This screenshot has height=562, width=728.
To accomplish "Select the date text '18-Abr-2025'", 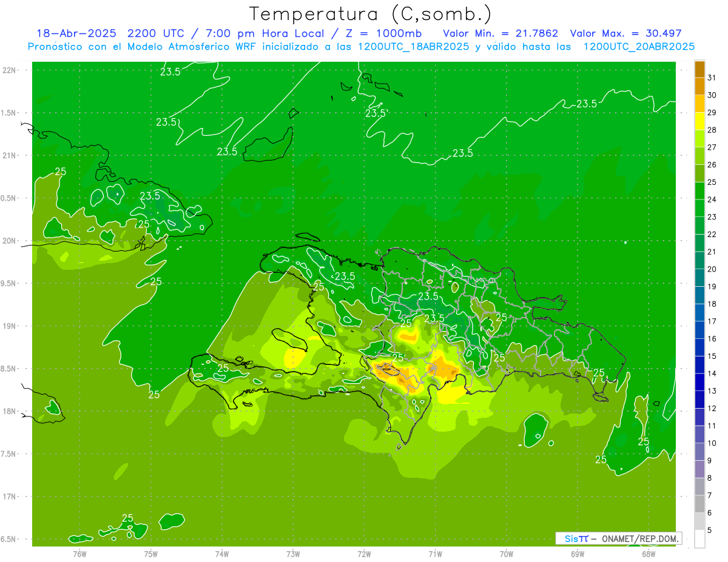I will (x=78, y=33).
